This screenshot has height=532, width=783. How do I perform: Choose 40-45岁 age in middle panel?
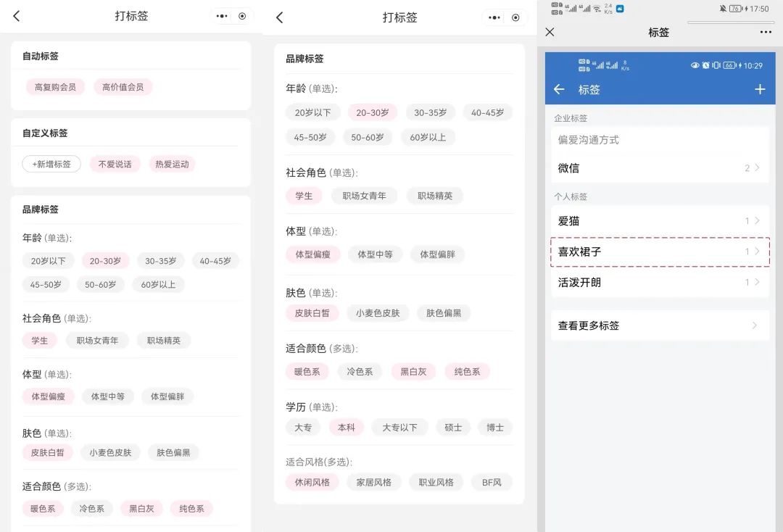point(488,113)
